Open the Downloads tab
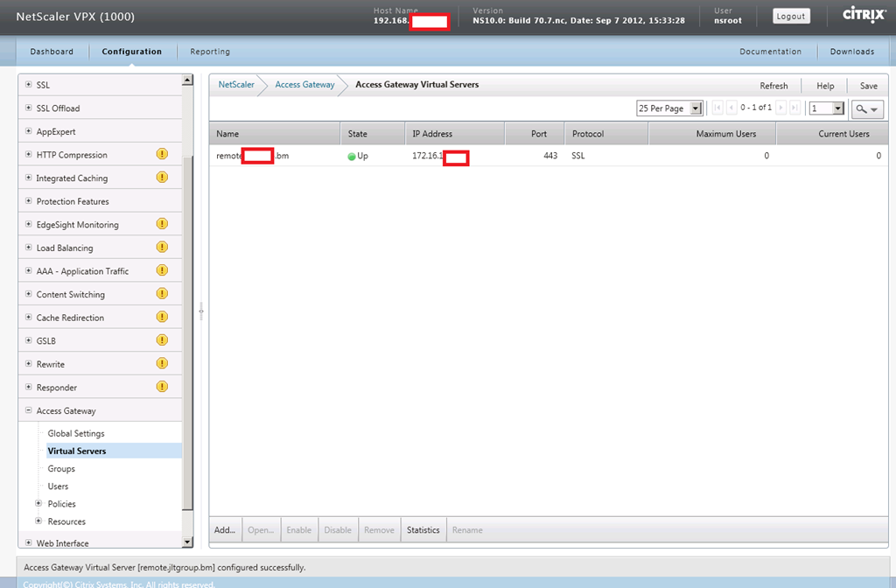 pos(852,52)
